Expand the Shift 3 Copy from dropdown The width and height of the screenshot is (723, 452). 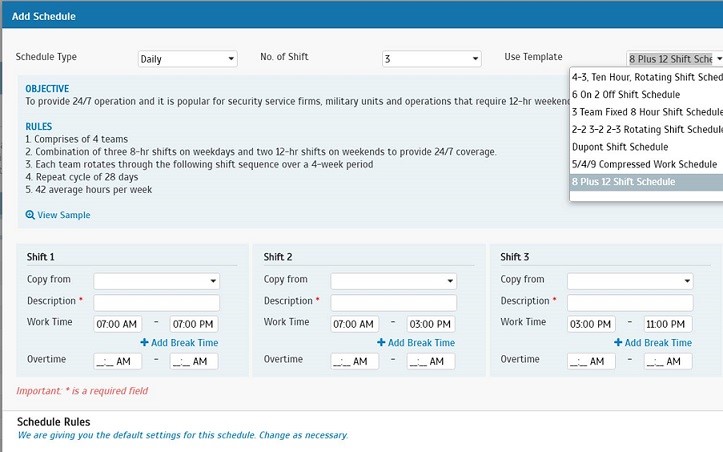(630, 281)
